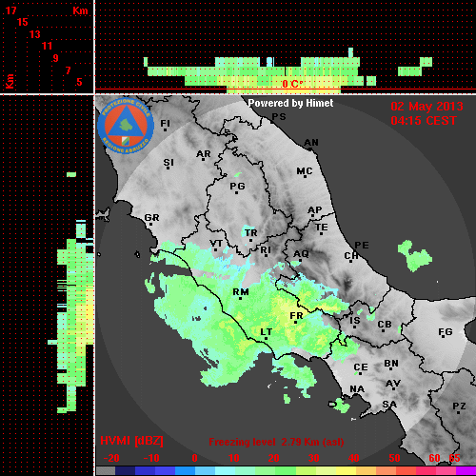The height and width of the screenshot is (476, 476).
Task: Click the '11' km height label
Action: tap(47, 46)
